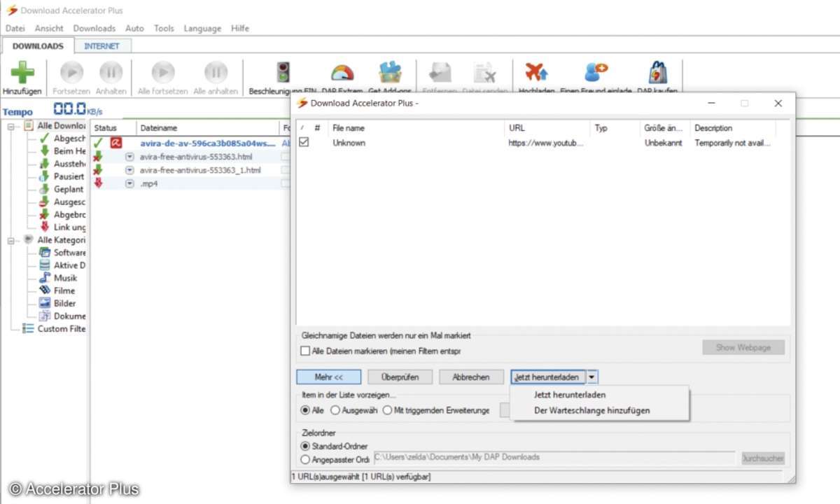This screenshot has width=840, height=504.
Task: Open arrow dropdown beside Jetzt herunterladen button
Action: point(592,377)
